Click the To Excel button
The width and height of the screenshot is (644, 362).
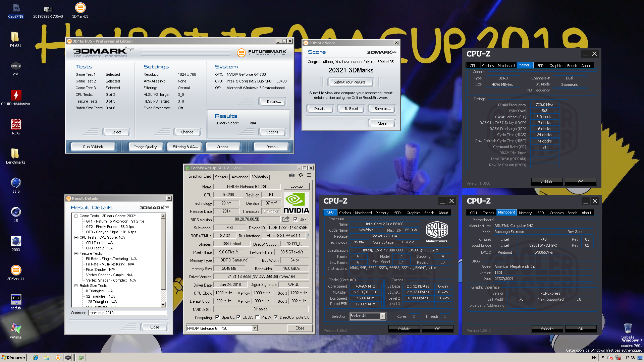pos(351,109)
